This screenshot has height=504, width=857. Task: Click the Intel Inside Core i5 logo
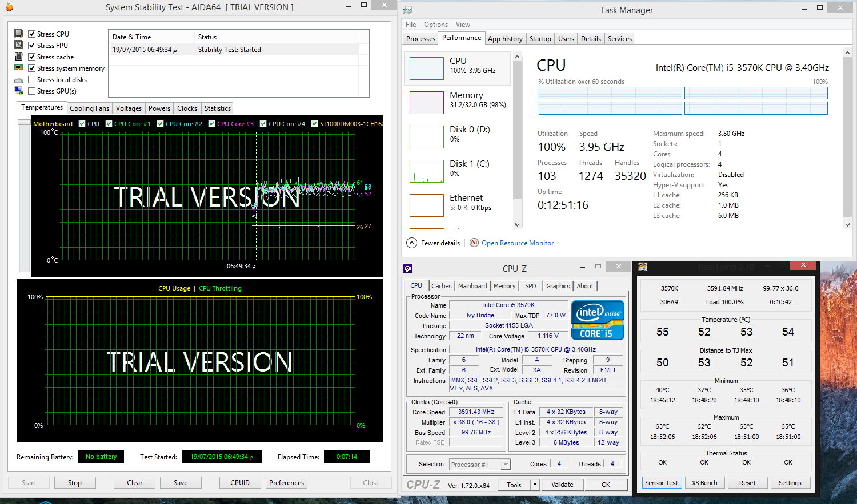[x=598, y=320]
